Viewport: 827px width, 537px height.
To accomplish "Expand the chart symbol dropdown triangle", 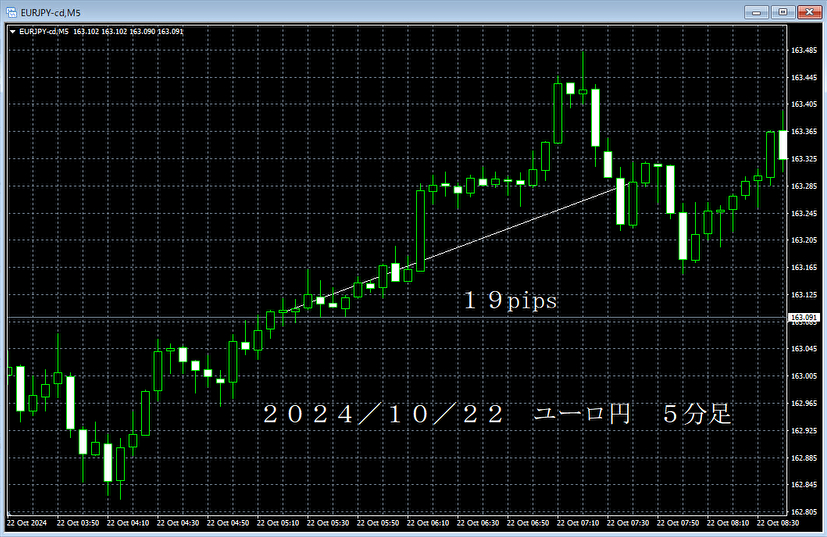I will [x=13, y=32].
